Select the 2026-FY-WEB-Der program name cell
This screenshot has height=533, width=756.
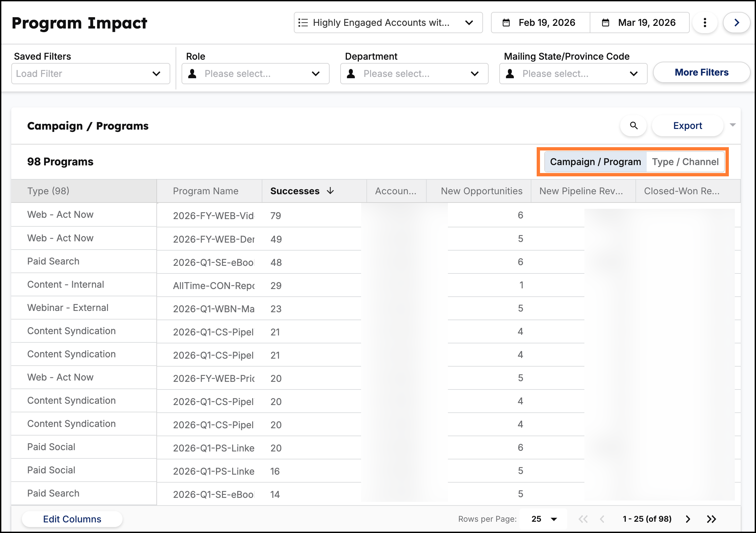coord(209,239)
